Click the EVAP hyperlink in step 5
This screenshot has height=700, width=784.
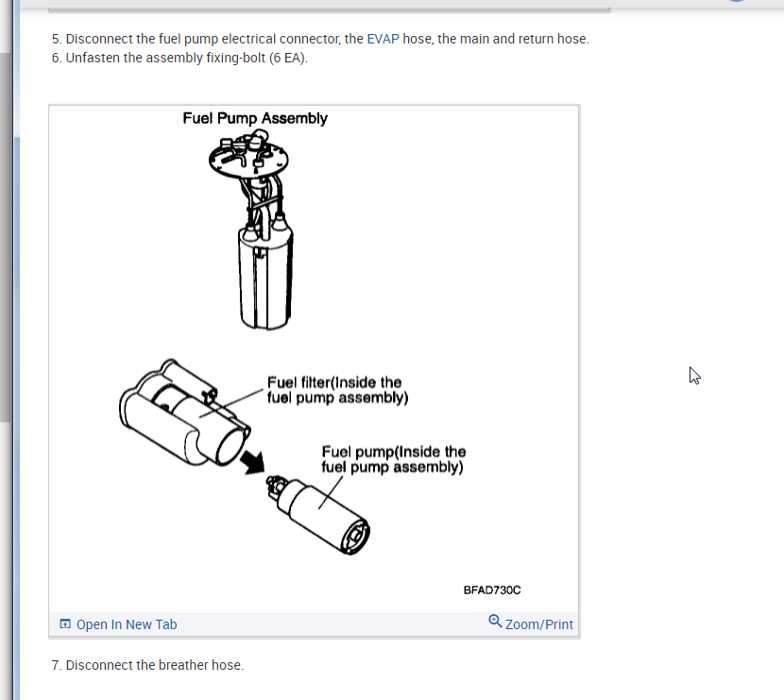(x=383, y=39)
